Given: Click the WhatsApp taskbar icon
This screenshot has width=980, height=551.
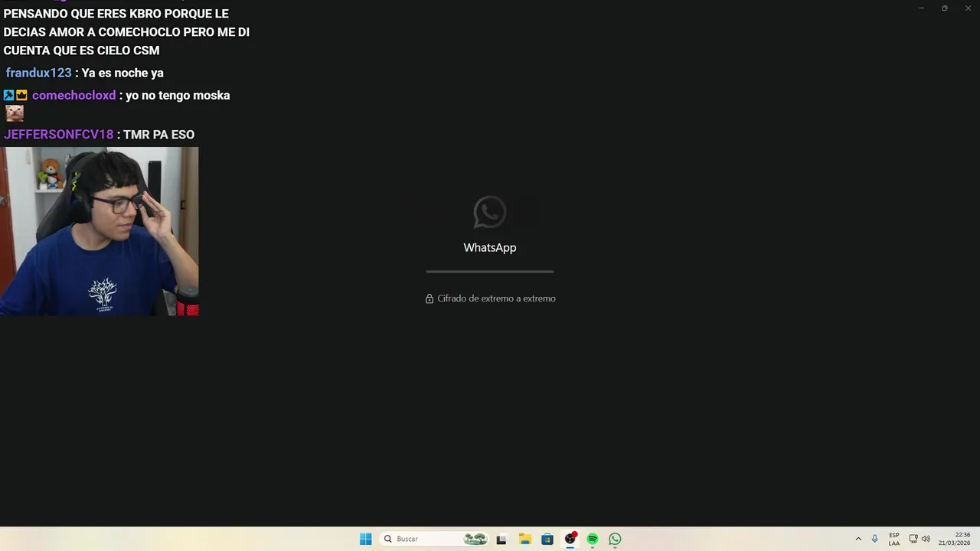Looking at the screenshot, I should pyautogui.click(x=615, y=539).
